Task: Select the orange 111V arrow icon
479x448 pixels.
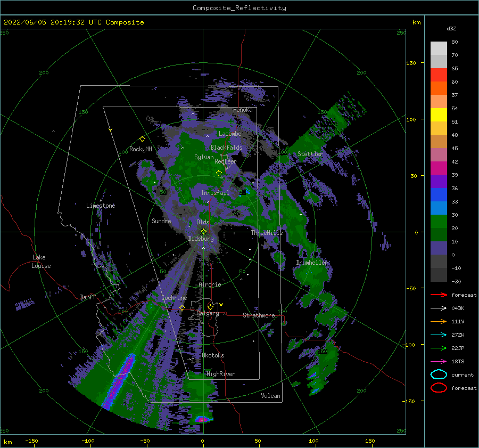Action: [439, 321]
